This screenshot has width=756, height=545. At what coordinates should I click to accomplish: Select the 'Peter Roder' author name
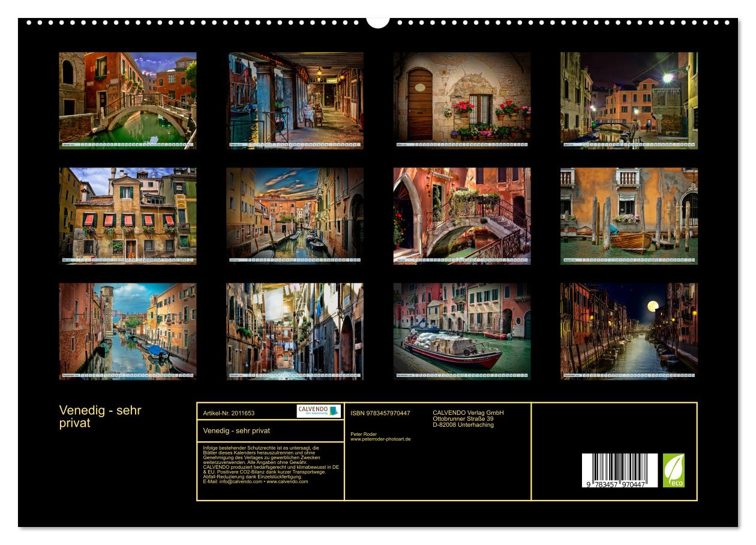click(363, 433)
